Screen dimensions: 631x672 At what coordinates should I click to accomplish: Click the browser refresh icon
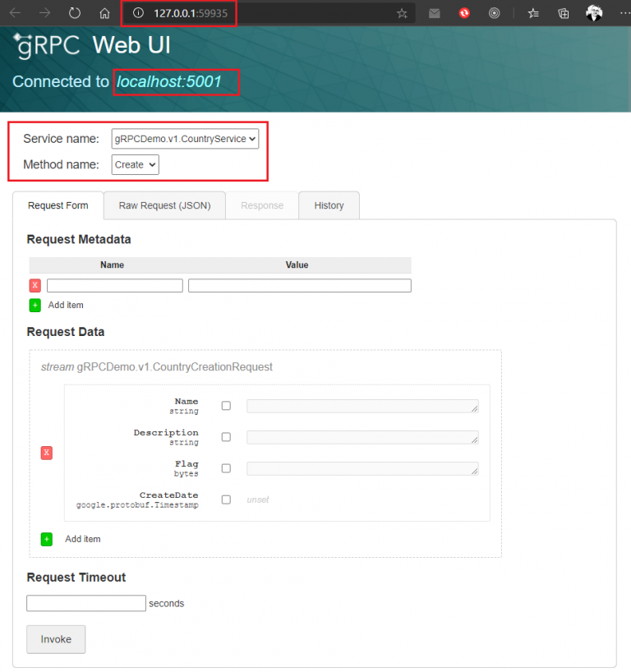(75, 13)
